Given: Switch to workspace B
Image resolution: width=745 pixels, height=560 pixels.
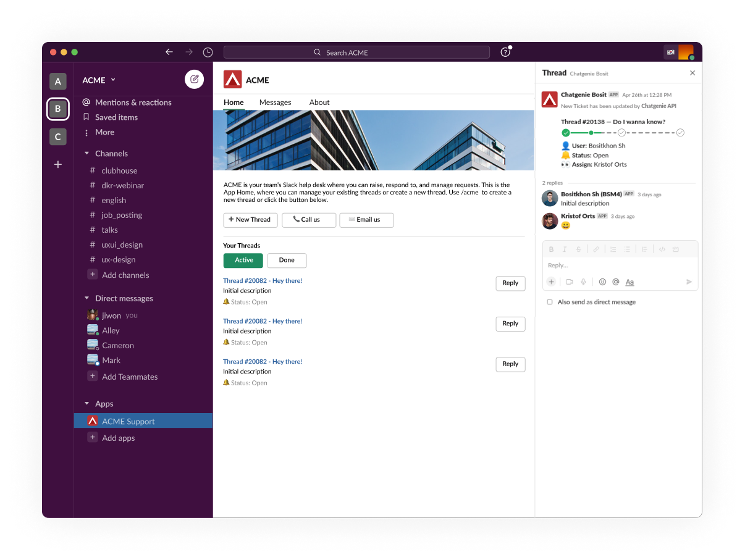Looking at the screenshot, I should pos(57,109).
